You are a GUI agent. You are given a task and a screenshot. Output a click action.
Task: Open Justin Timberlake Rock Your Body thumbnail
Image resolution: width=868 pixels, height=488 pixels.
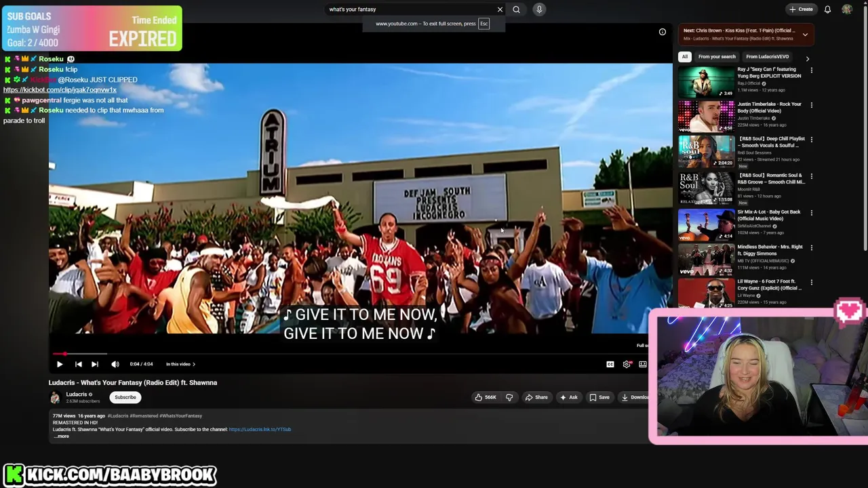click(x=706, y=117)
